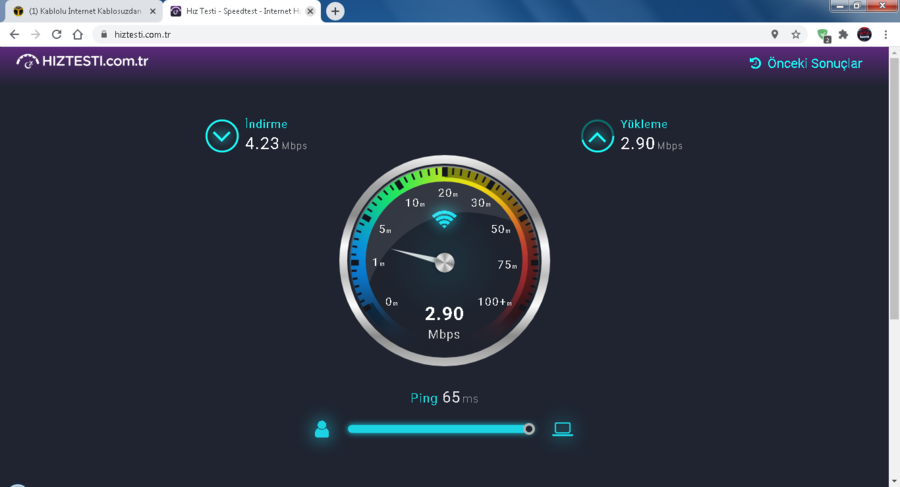Viewport: 900px width, 487px height.
Task: Click the Yükleme label
Action: [x=643, y=124]
